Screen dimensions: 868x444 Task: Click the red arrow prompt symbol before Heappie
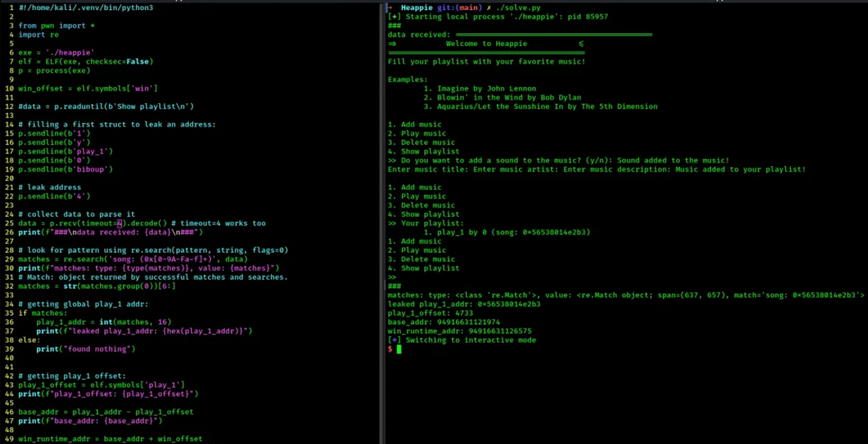(390, 7)
